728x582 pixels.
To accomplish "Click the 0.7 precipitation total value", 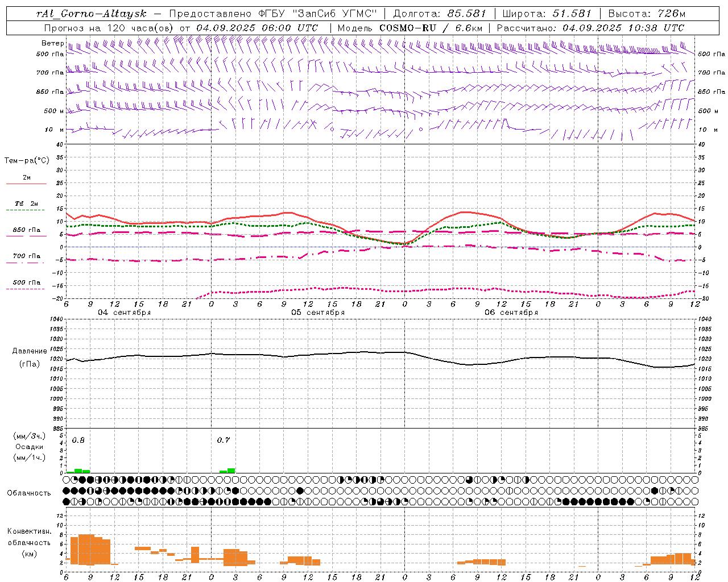I will coord(224,440).
